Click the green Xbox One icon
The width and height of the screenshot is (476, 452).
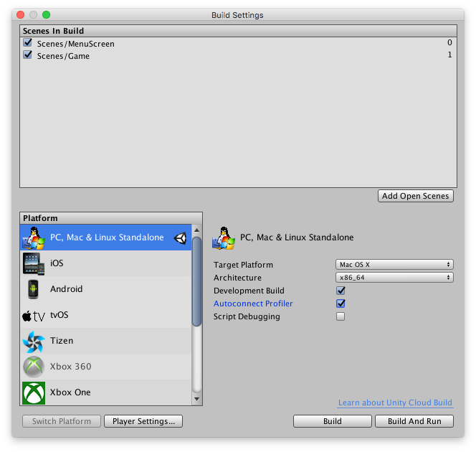[x=34, y=393]
